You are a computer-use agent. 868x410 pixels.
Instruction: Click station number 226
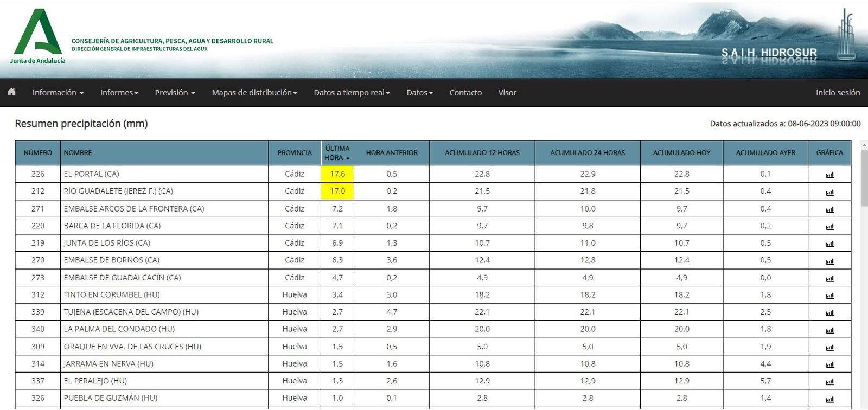click(38, 174)
